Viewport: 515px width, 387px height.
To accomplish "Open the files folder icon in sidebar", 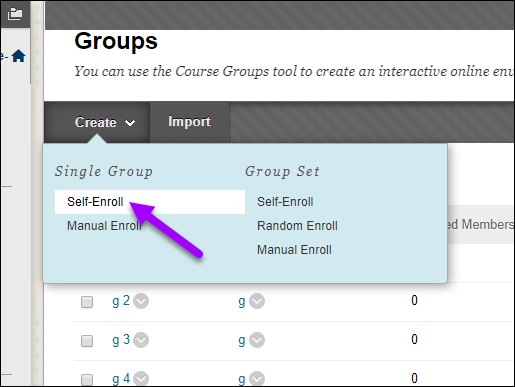I will [15, 14].
